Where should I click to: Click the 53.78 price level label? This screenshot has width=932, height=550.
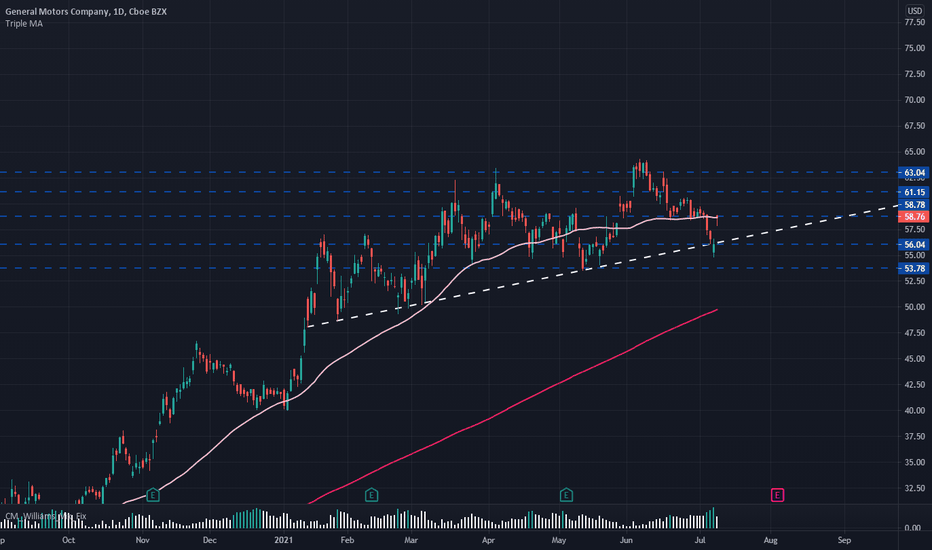[914, 268]
